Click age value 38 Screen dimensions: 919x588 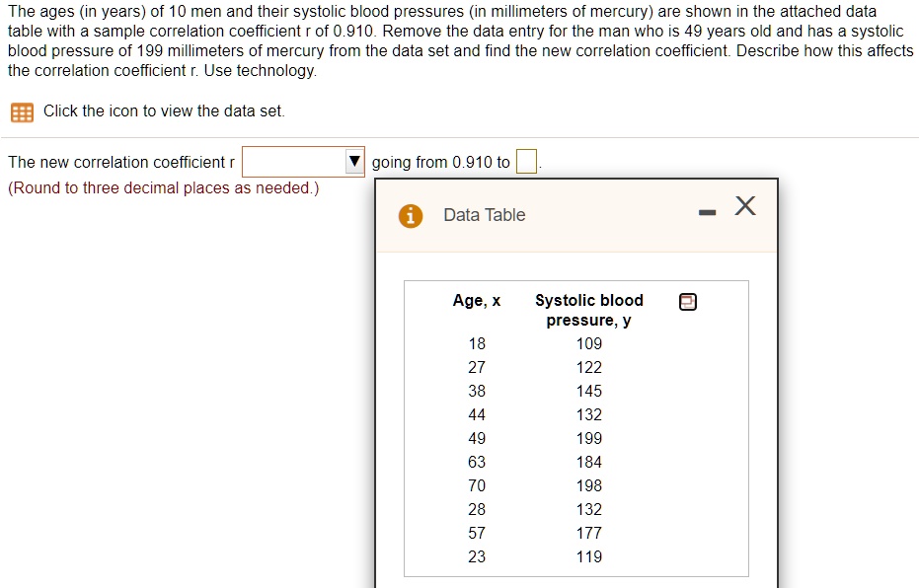(477, 391)
